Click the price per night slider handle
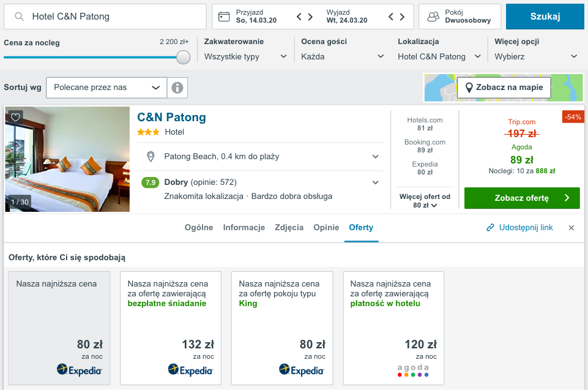Image resolution: width=588 pixels, height=390 pixels. (x=183, y=58)
